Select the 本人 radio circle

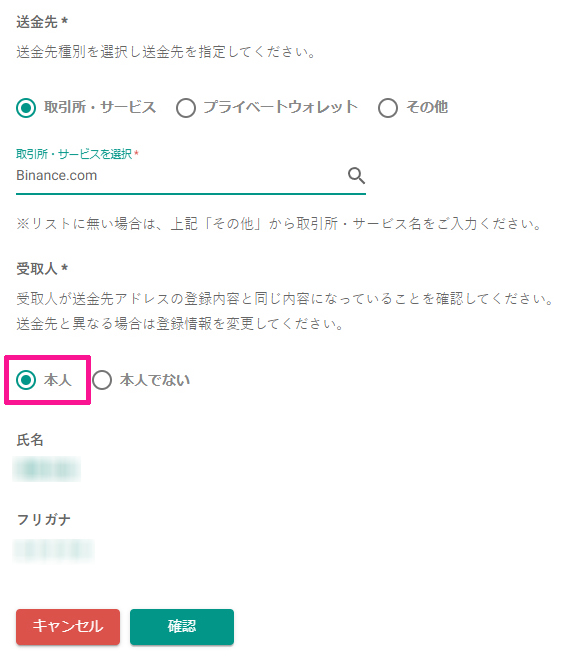click(x=26, y=380)
